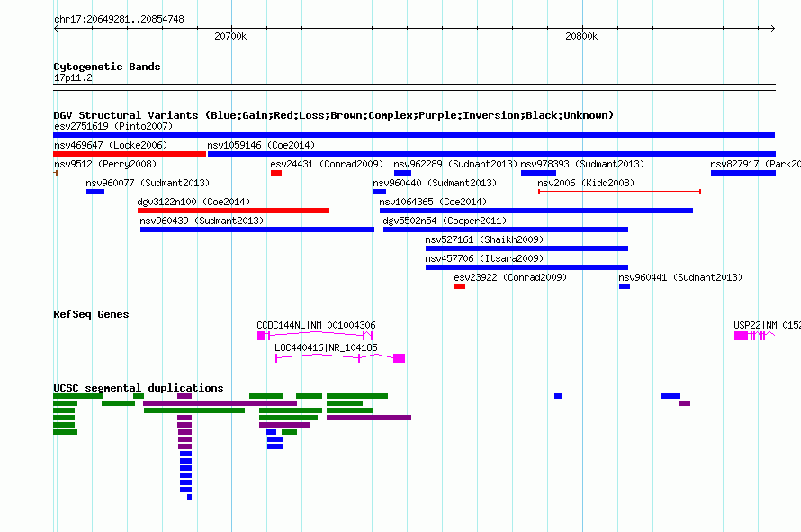Click the esv2751619 (Pinto2007) label
Image resolution: width=801 pixels, height=532 pixels.
tap(113, 126)
